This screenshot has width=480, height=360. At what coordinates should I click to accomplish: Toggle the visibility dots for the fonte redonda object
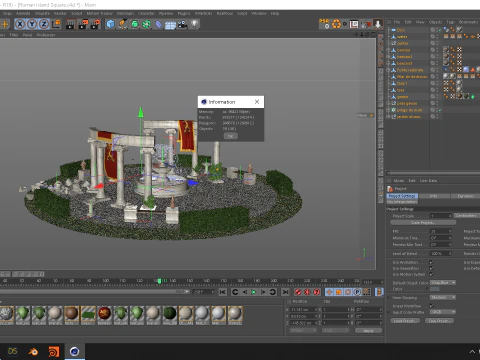point(437,70)
